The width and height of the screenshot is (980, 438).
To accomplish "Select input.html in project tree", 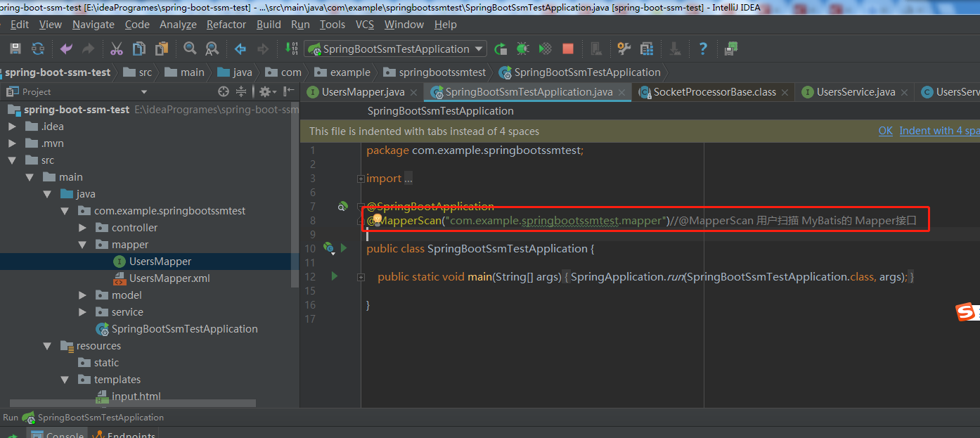I will pos(128,397).
